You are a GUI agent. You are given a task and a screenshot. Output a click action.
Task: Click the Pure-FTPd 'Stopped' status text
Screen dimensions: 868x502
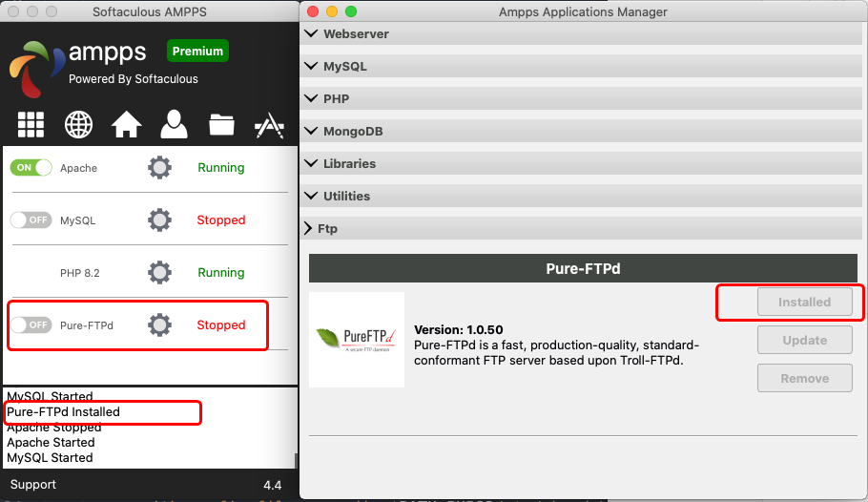(221, 324)
